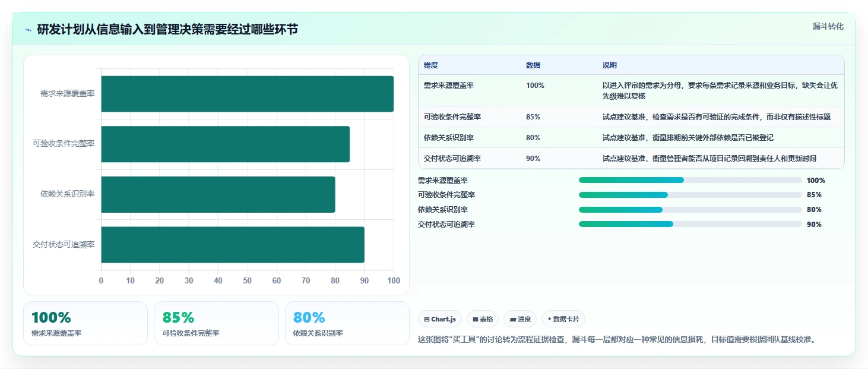Click the 交付状态可追溯率 label in the progress list
This screenshot has height=369, width=868.
point(446,225)
